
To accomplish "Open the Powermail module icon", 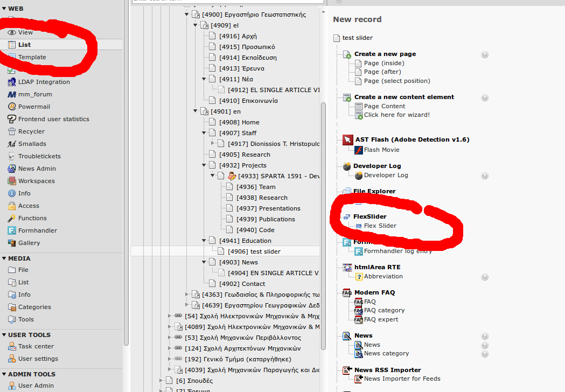I will tap(12, 107).
